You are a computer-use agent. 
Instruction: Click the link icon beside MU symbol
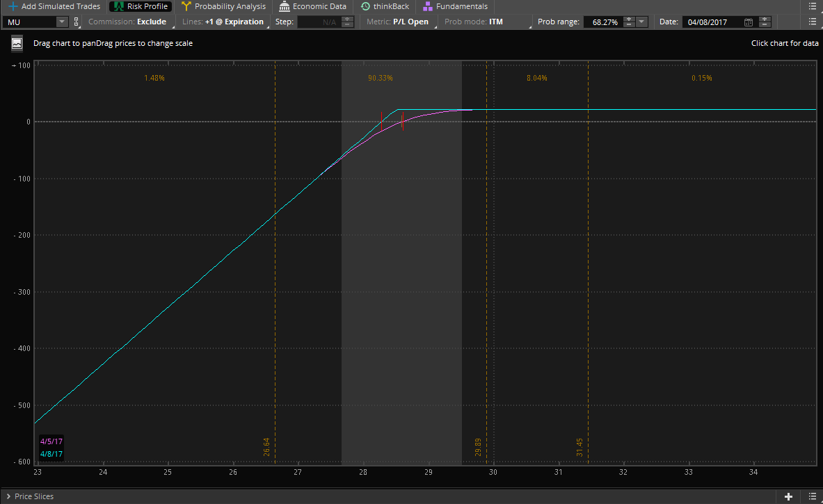pyautogui.click(x=77, y=22)
